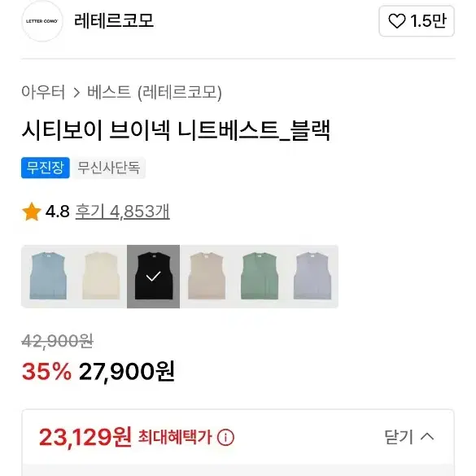Tap the heart like icon
The image size is (476, 476).
397,21
